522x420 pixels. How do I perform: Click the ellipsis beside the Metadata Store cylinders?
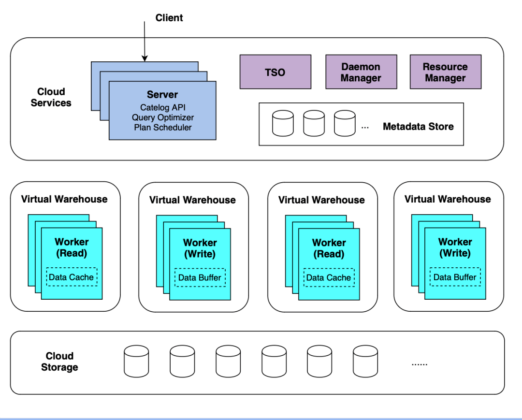365,128
